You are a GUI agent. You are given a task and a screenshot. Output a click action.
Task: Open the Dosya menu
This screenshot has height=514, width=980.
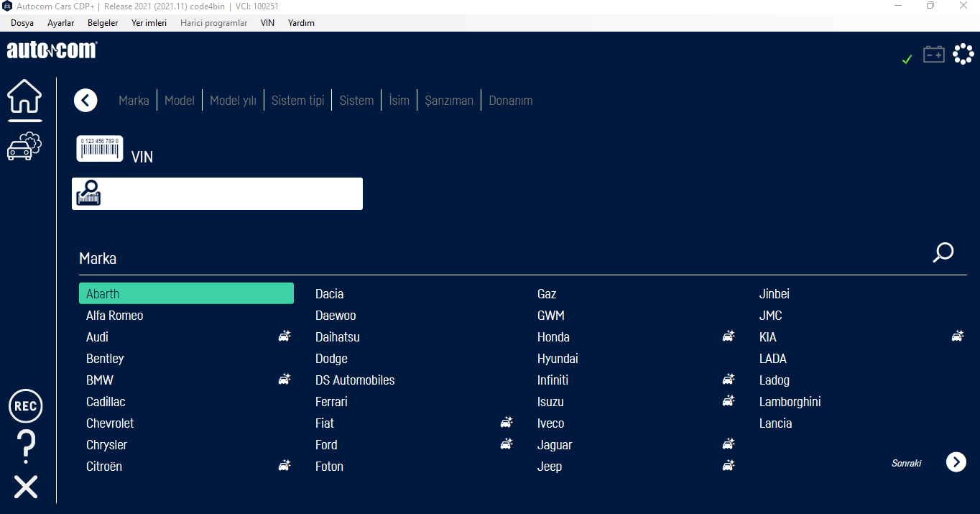point(22,23)
